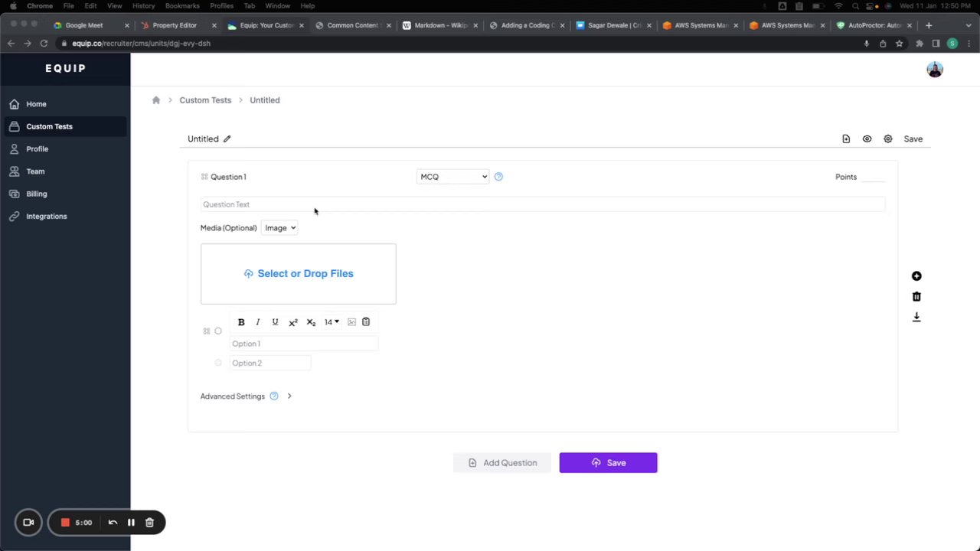Click insert image icon in option toolbar

[x=352, y=322]
